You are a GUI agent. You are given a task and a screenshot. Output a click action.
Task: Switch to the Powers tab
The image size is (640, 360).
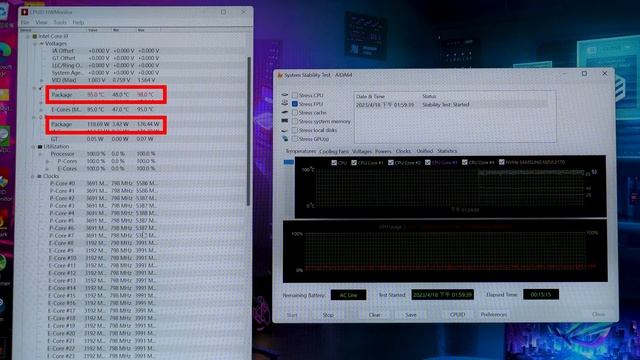coord(383,151)
